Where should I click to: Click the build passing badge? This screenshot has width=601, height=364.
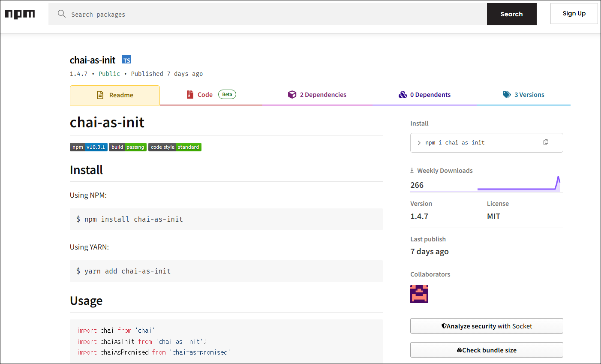[128, 147]
